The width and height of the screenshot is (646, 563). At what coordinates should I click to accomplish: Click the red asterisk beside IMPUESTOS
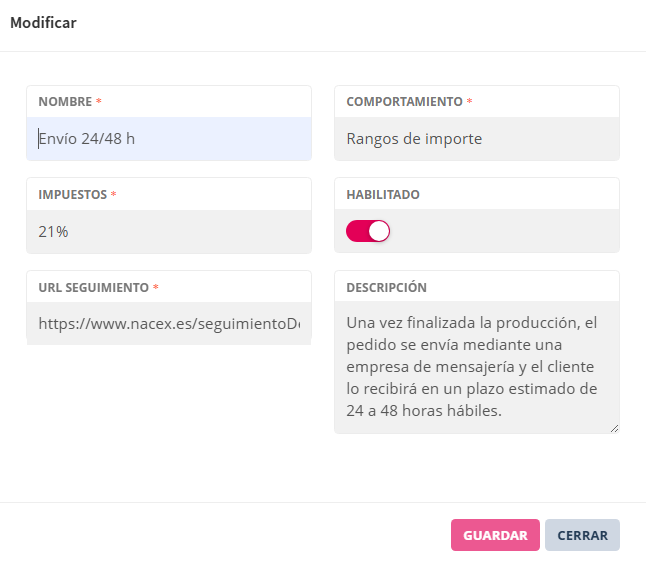coord(114,195)
